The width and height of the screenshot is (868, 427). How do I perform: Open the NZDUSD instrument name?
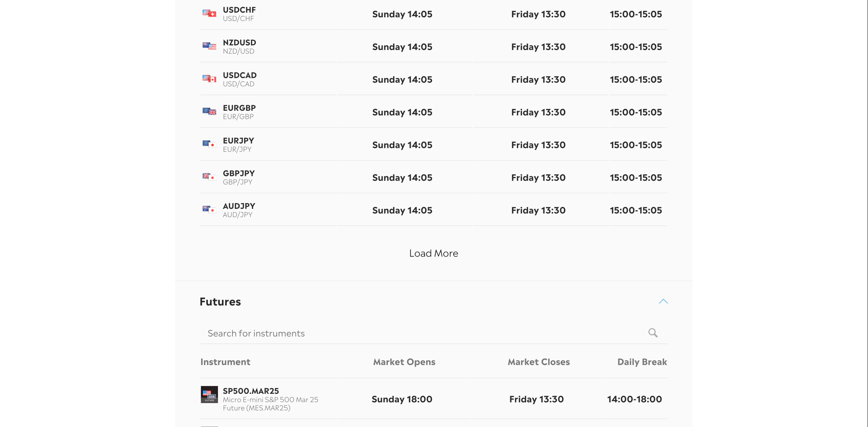point(239,43)
